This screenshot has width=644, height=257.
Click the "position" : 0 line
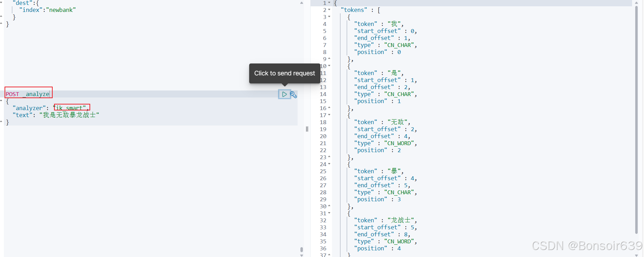(377, 52)
